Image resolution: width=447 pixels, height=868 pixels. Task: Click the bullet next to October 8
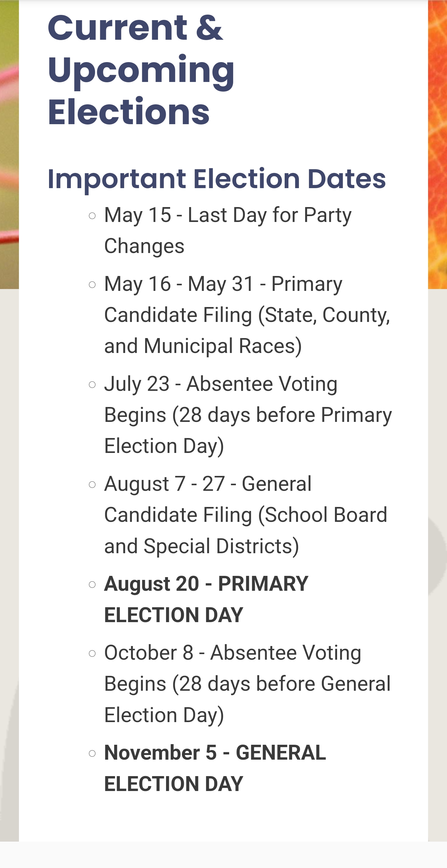pos(92,653)
